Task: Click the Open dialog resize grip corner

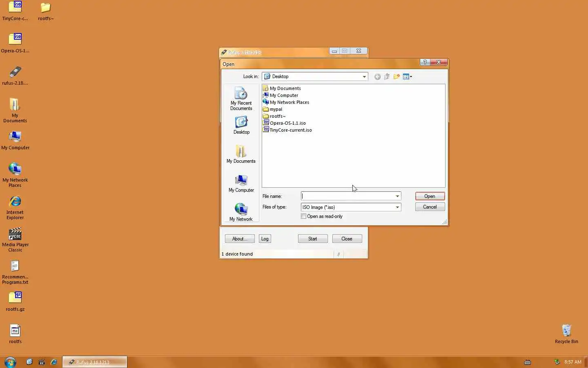Action: 445,222
